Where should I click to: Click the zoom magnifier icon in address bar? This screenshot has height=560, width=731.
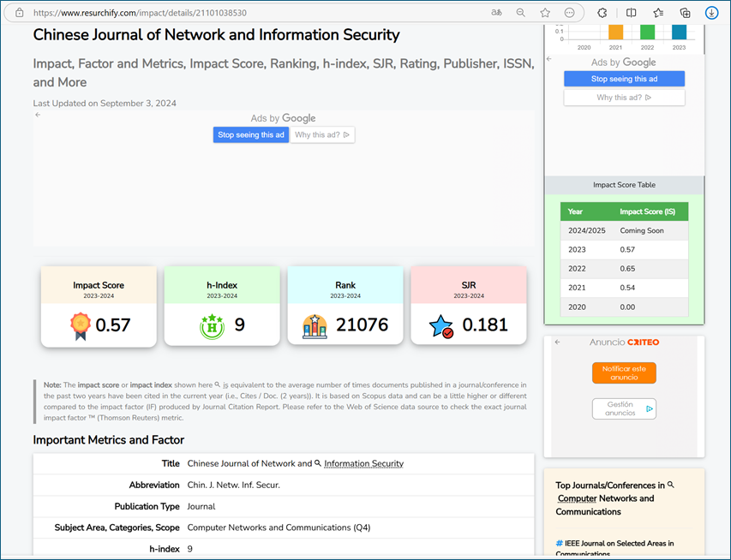click(x=520, y=13)
